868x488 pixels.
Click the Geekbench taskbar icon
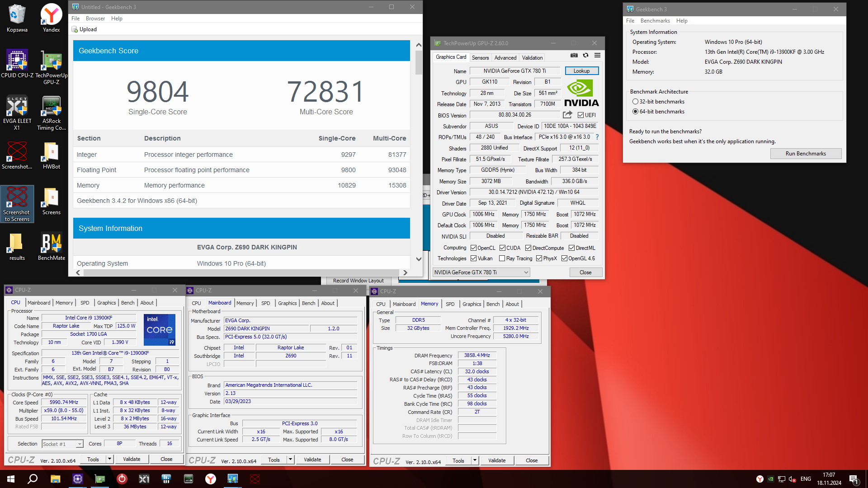[232, 479]
